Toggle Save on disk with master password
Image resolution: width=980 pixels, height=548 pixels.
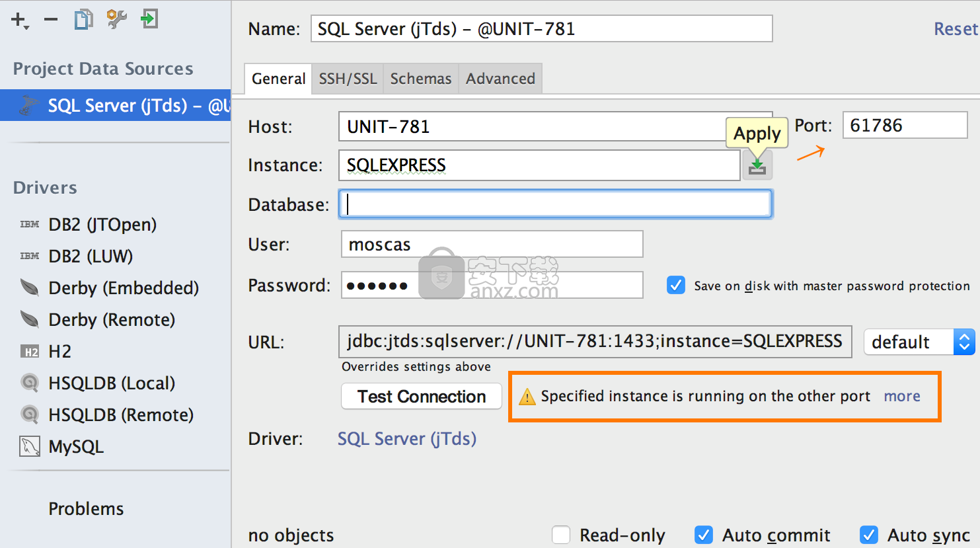676,286
